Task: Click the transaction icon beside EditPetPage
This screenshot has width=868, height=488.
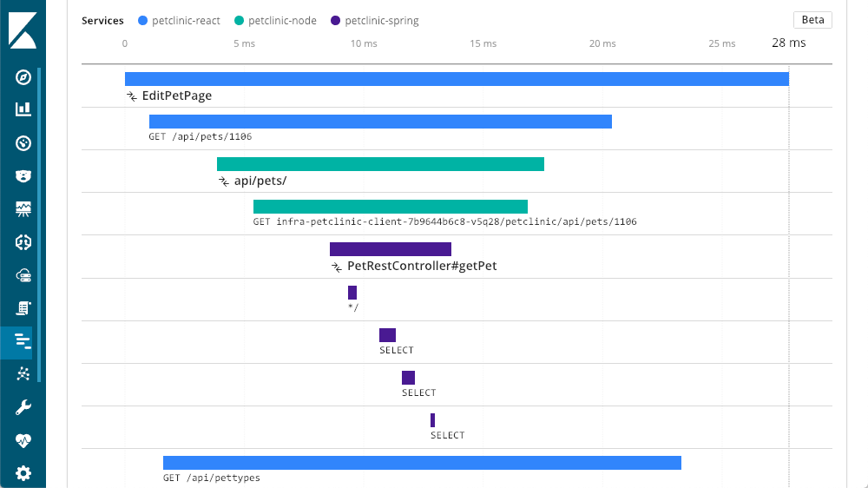Action: tap(132, 96)
